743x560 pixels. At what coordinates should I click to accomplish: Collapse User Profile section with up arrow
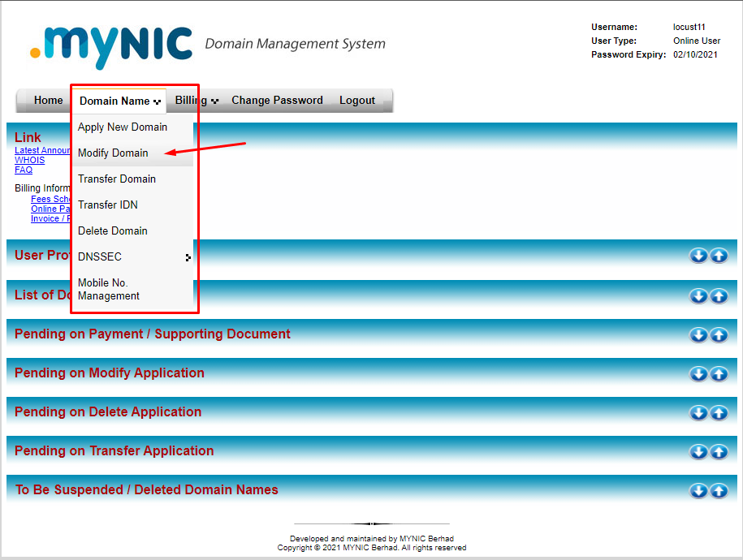click(x=719, y=256)
